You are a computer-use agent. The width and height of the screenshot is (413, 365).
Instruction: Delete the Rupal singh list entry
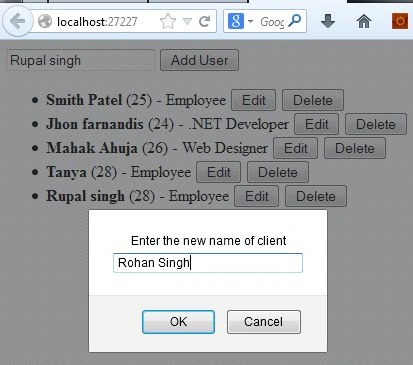(316, 196)
